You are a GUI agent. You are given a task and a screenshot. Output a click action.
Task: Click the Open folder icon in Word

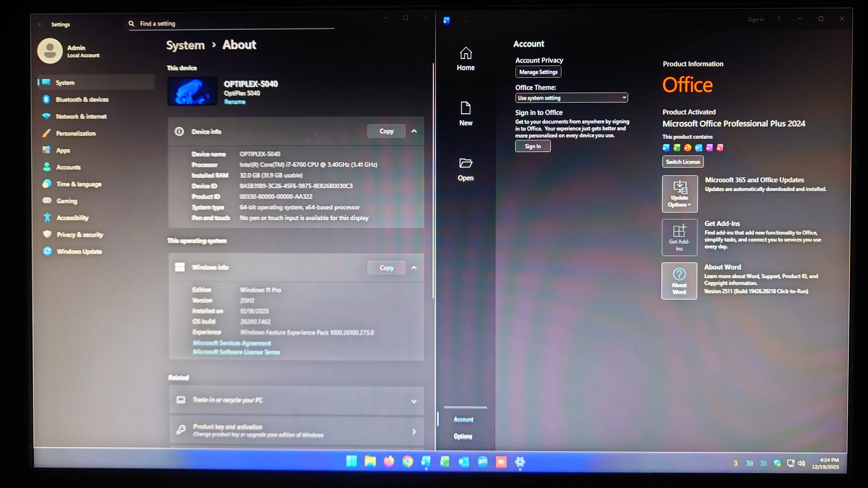(x=466, y=163)
